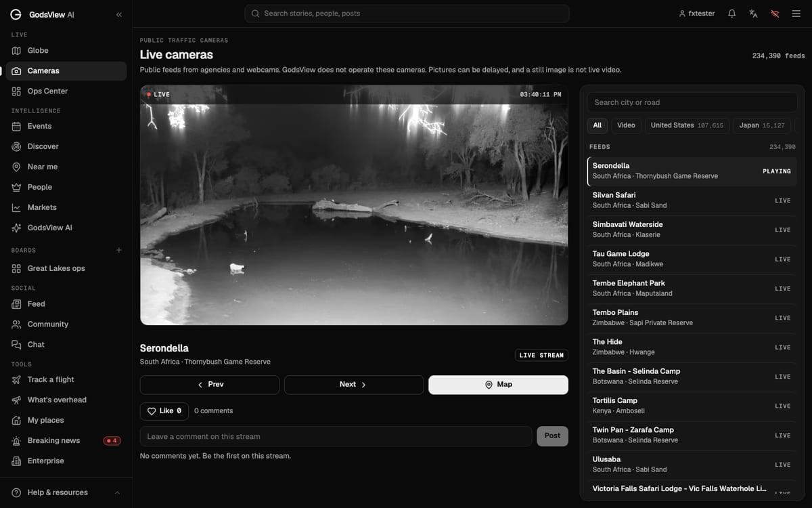
Task: Click the Serondella live video feed
Action: coord(354,205)
